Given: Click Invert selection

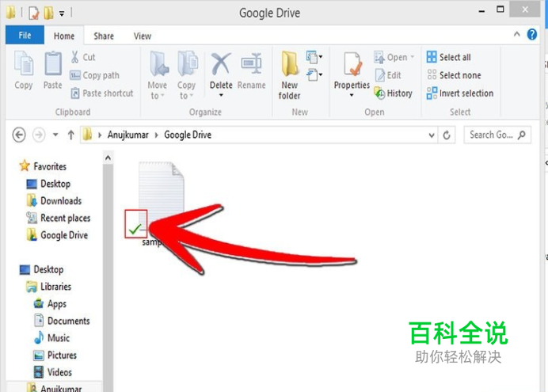Looking at the screenshot, I should pyautogui.click(x=460, y=93).
